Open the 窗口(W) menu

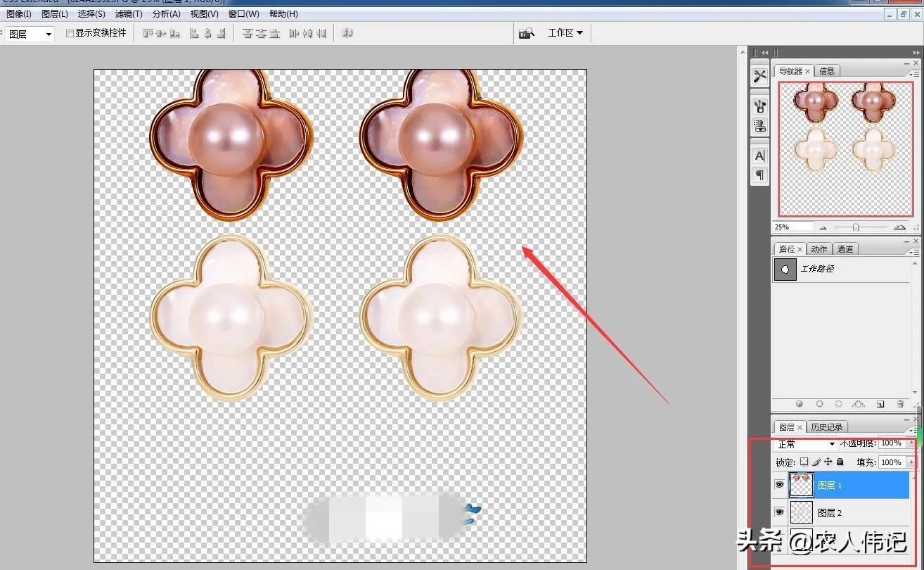pyautogui.click(x=244, y=14)
